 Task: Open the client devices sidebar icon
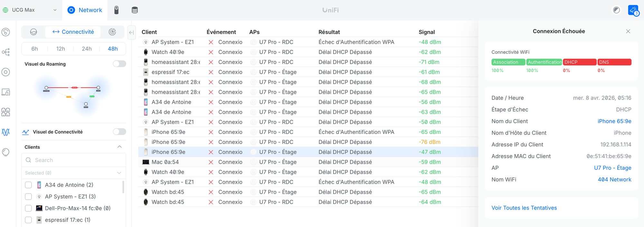(x=6, y=92)
